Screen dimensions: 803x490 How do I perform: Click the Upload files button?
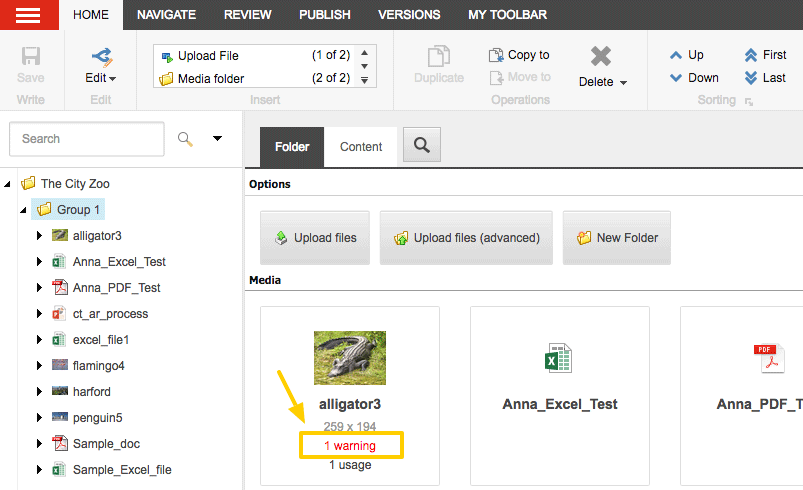[x=315, y=238]
